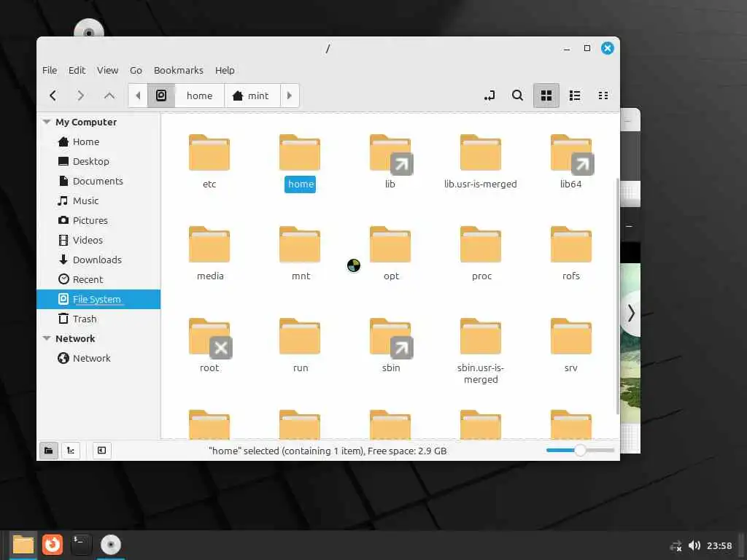Open Trash in the sidebar
This screenshot has width=747, height=560.
point(98,319)
